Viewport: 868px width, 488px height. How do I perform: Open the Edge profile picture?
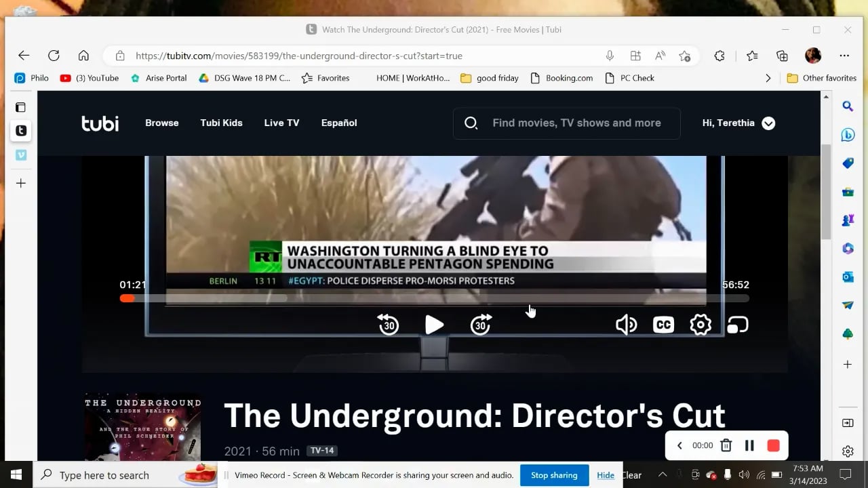[x=813, y=56]
